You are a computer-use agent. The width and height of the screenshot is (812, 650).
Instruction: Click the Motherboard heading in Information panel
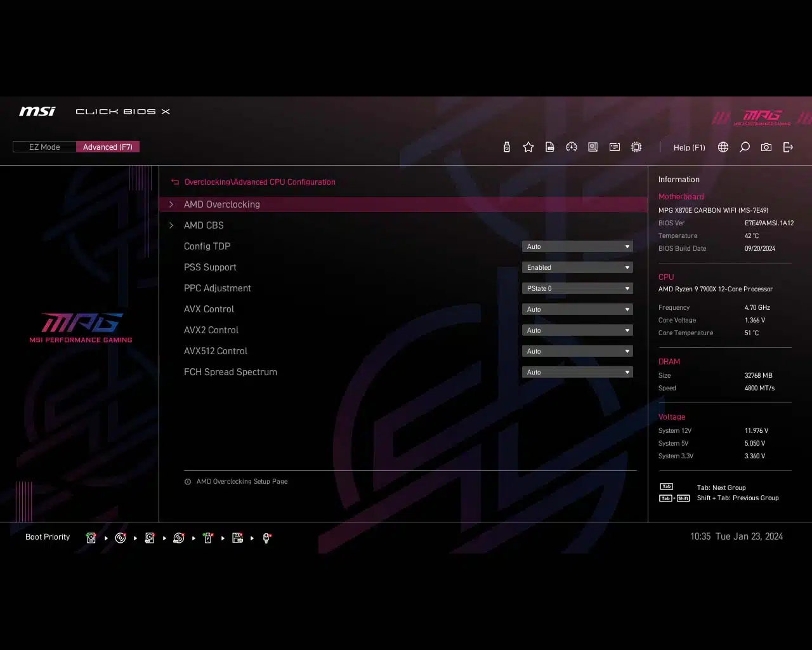point(681,197)
